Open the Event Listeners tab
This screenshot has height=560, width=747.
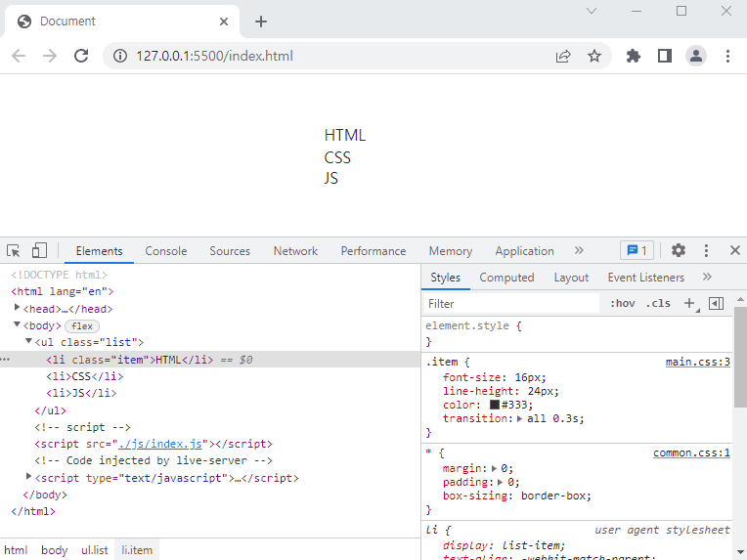click(645, 278)
